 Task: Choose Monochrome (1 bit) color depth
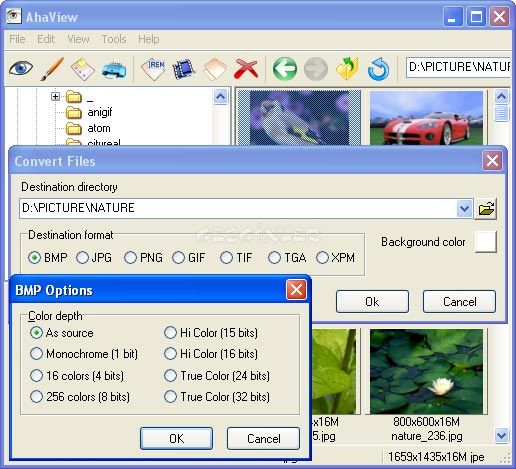click(x=84, y=354)
